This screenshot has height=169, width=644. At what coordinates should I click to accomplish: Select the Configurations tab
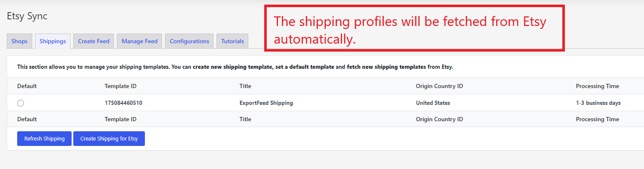click(189, 41)
